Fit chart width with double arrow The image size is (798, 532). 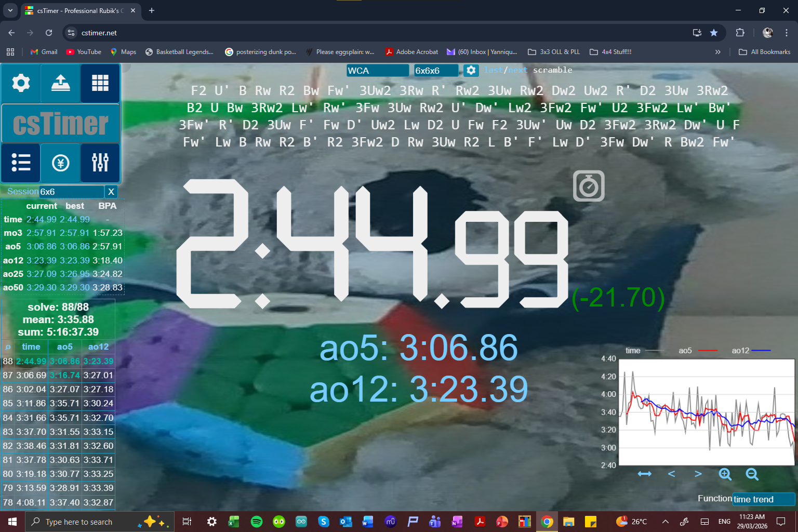point(645,474)
